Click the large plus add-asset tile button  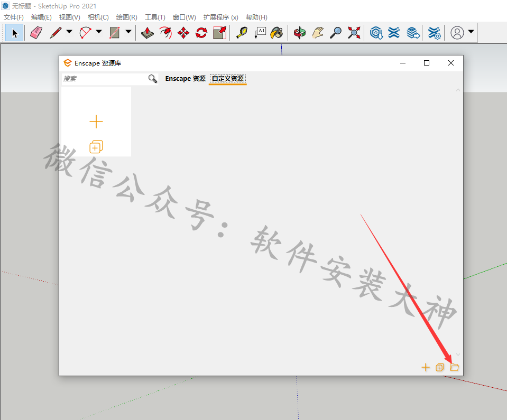(96, 122)
